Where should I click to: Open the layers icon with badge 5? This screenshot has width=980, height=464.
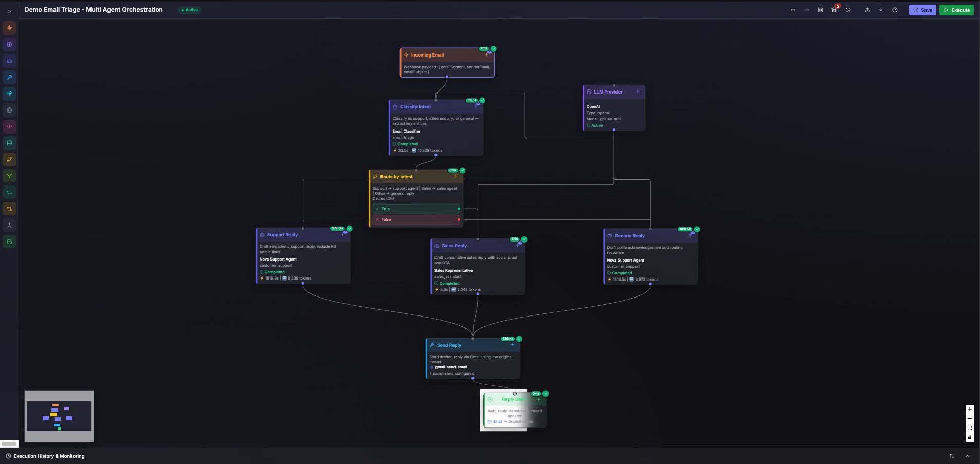pyautogui.click(x=834, y=10)
